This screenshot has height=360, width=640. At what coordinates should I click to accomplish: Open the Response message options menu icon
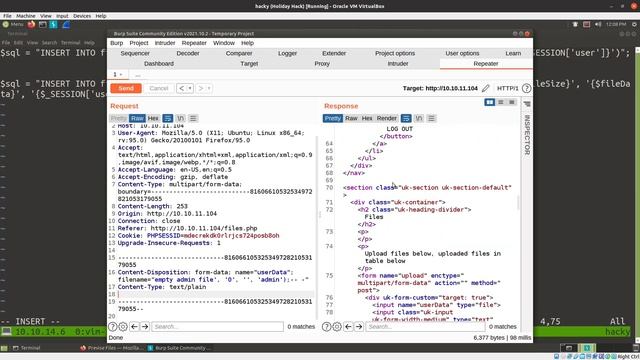tap(431, 118)
